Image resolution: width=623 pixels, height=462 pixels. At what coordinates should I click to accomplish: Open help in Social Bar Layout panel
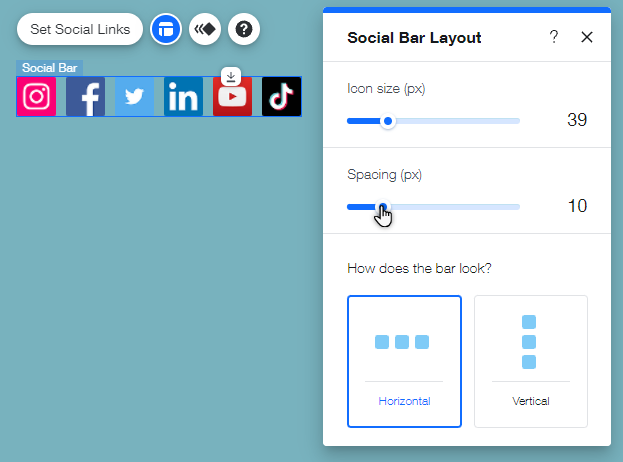(554, 37)
